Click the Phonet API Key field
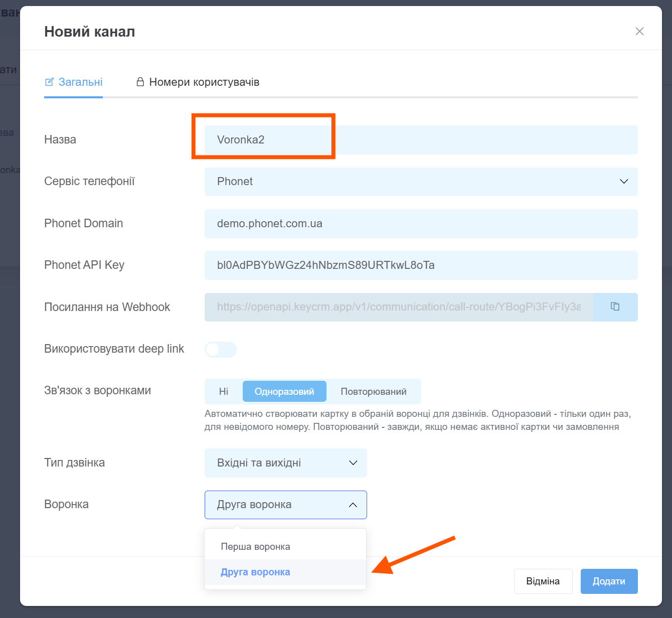672x618 pixels. 420,265
